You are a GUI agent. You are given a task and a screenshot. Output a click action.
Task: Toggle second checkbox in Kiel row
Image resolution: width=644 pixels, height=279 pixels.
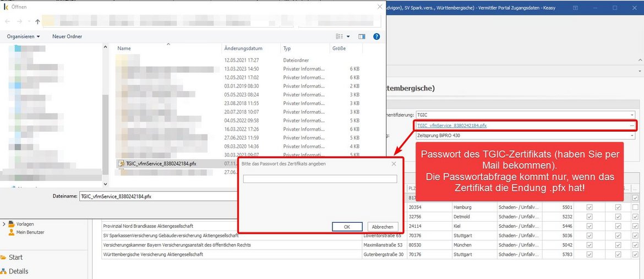pyautogui.click(x=618, y=226)
